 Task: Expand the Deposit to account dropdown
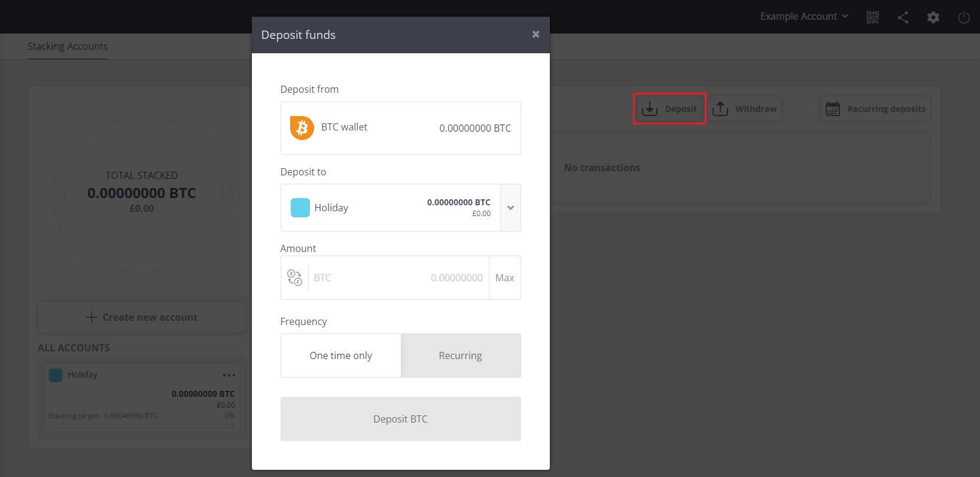510,208
